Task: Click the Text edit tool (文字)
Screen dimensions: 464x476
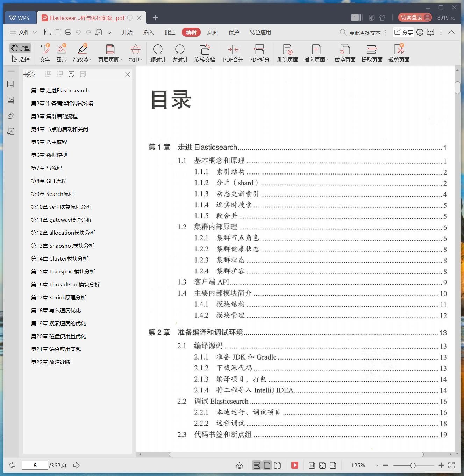Action: pyautogui.click(x=45, y=53)
